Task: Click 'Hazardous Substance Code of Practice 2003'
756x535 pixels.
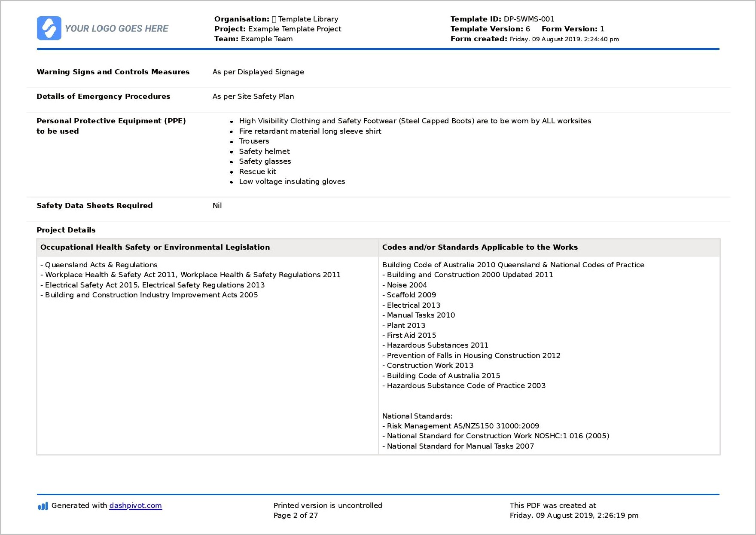Action: point(464,385)
